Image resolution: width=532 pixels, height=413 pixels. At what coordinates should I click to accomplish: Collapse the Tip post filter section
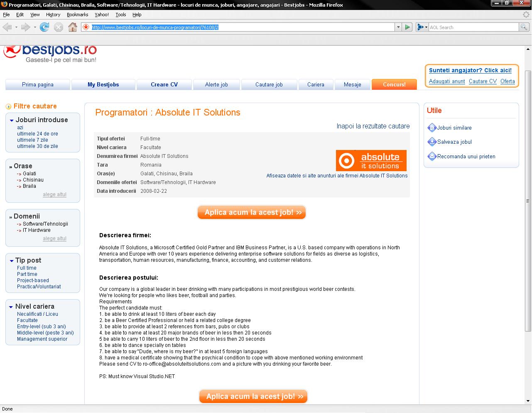[12, 261]
